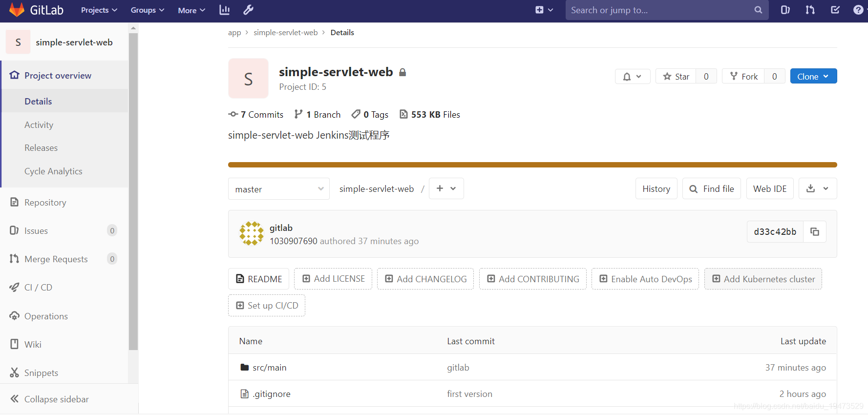This screenshot has width=868, height=415.
Task: Expand the Projects dropdown menu
Action: [x=99, y=10]
